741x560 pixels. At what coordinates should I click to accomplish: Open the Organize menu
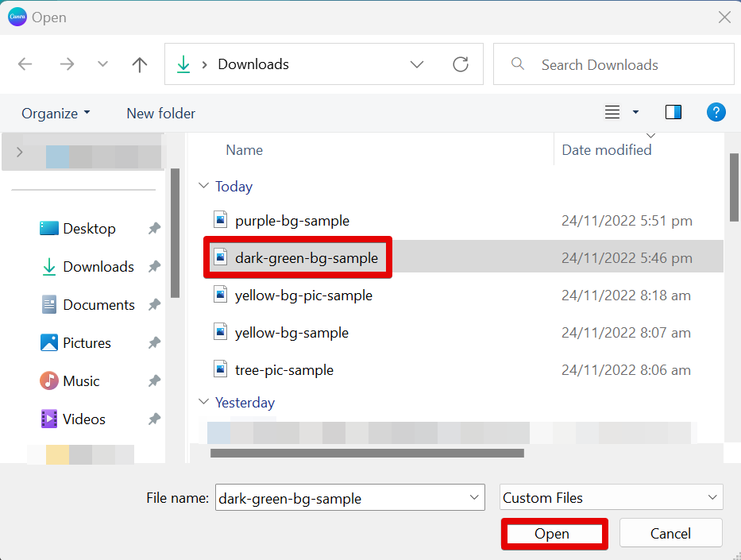coord(56,114)
